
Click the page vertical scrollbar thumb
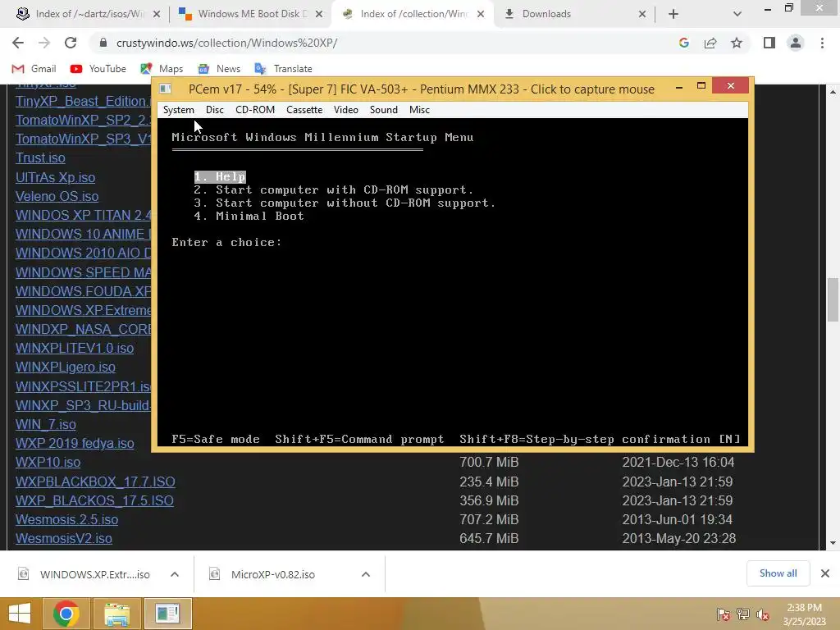click(x=833, y=299)
